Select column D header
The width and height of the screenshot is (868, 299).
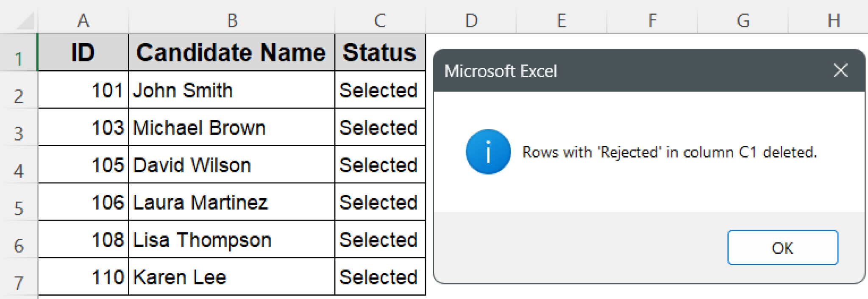pos(471,20)
